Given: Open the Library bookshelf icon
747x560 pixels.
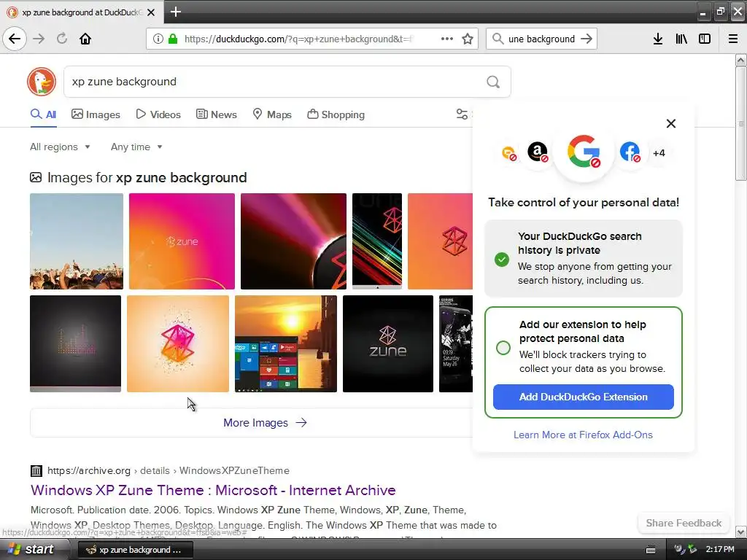Looking at the screenshot, I should pyautogui.click(x=681, y=39).
